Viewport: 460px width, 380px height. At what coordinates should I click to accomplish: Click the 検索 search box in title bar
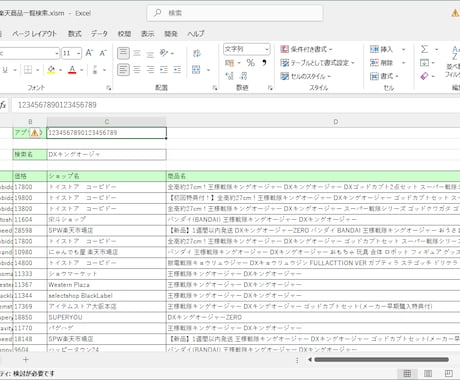pos(235,13)
